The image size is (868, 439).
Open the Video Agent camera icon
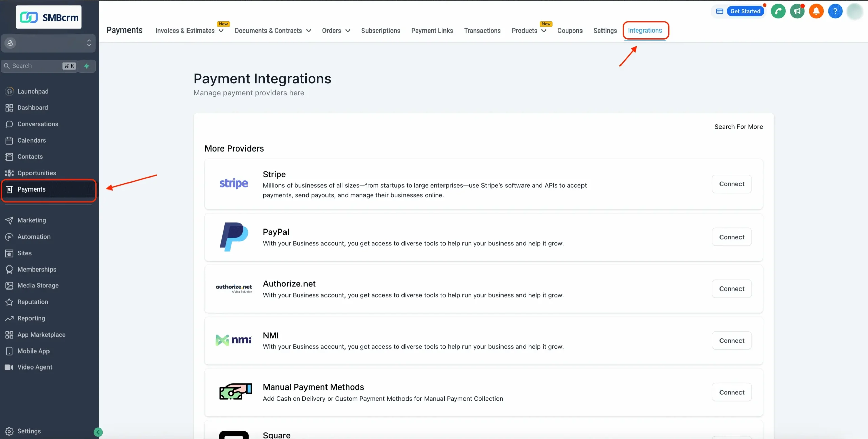[9, 367]
